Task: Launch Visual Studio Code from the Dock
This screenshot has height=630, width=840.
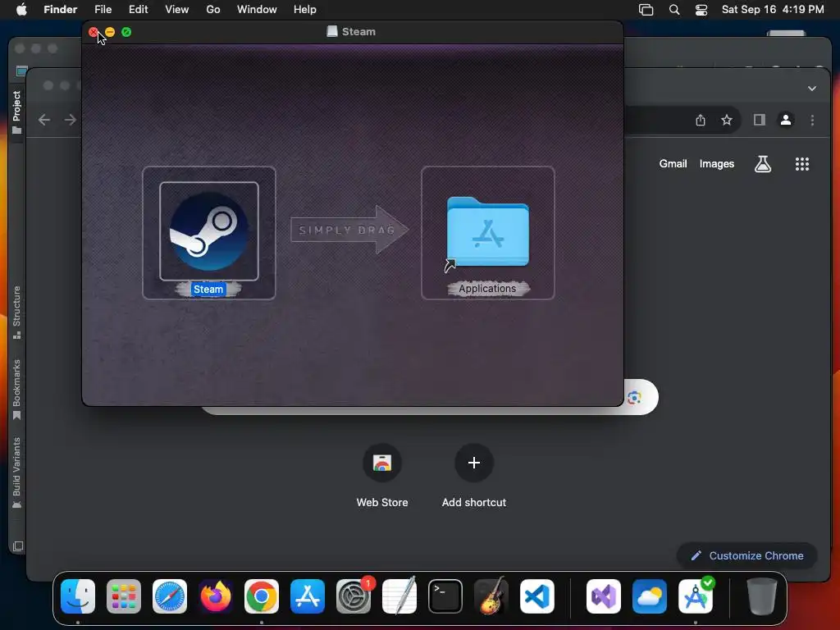Action: coord(536,596)
